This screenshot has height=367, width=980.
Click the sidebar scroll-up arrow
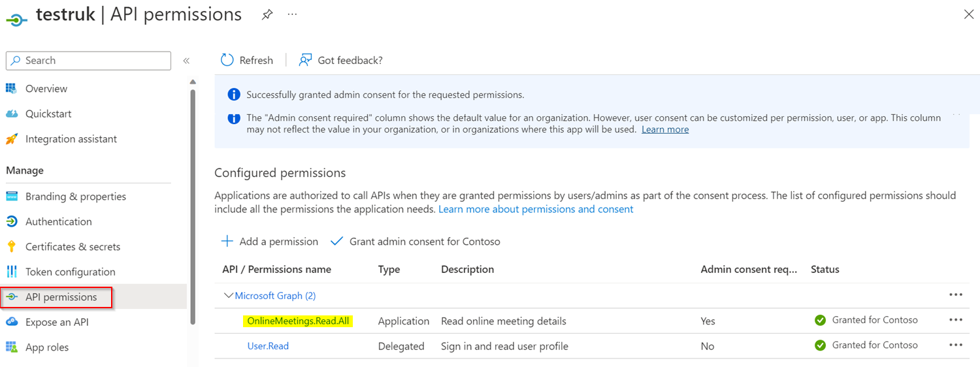point(193,82)
